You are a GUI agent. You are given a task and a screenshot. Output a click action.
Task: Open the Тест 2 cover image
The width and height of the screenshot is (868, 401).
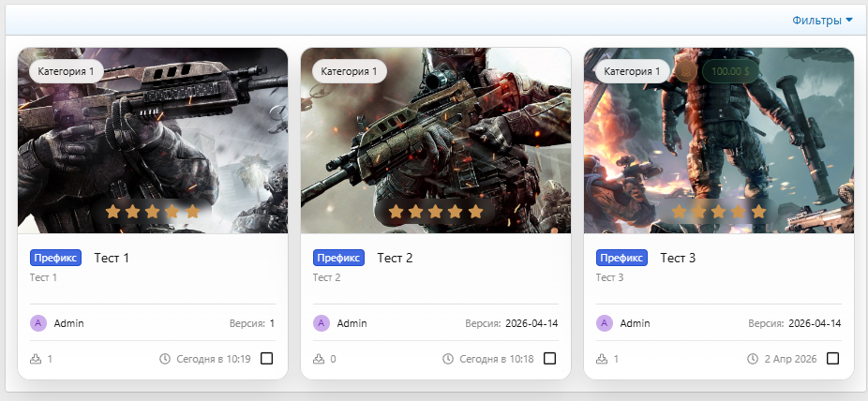436,141
